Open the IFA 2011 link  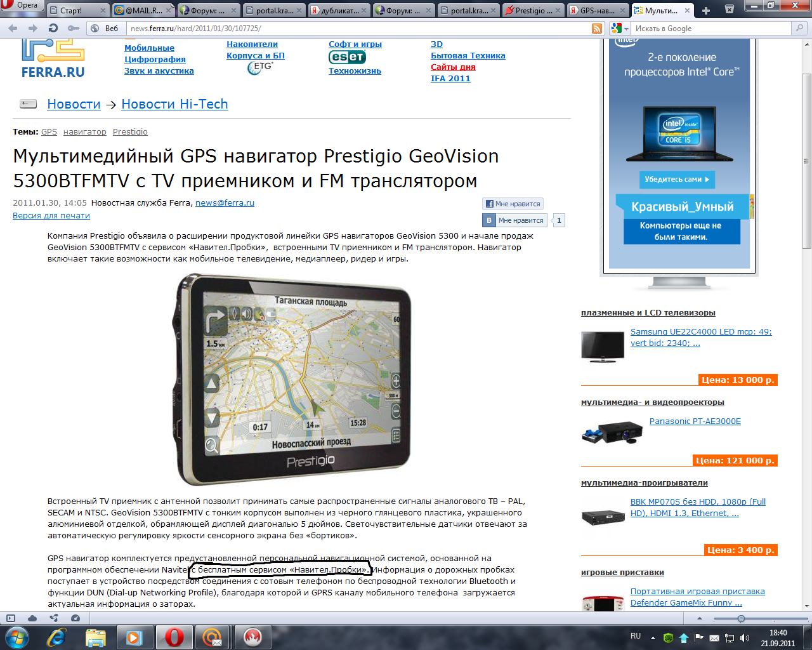click(450, 79)
